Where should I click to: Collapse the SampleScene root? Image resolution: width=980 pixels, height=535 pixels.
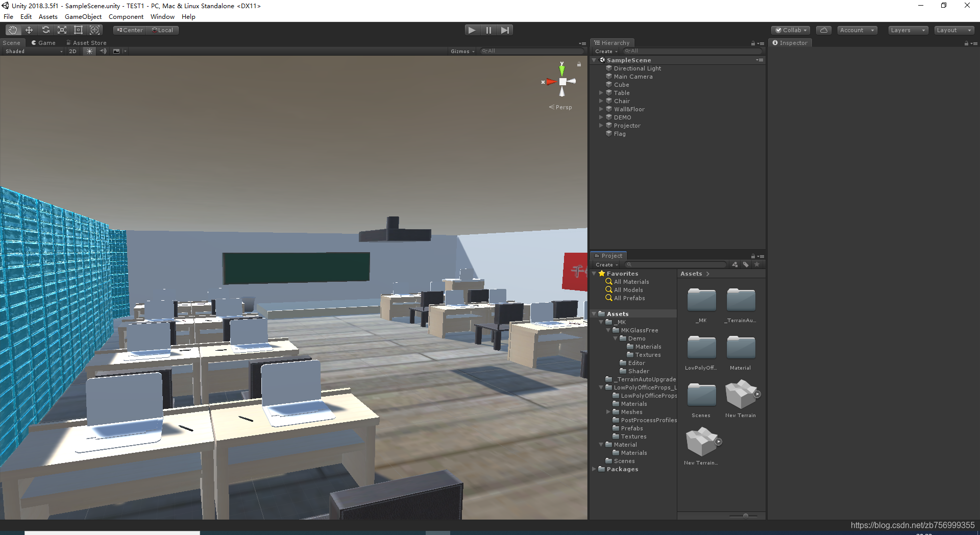(594, 60)
